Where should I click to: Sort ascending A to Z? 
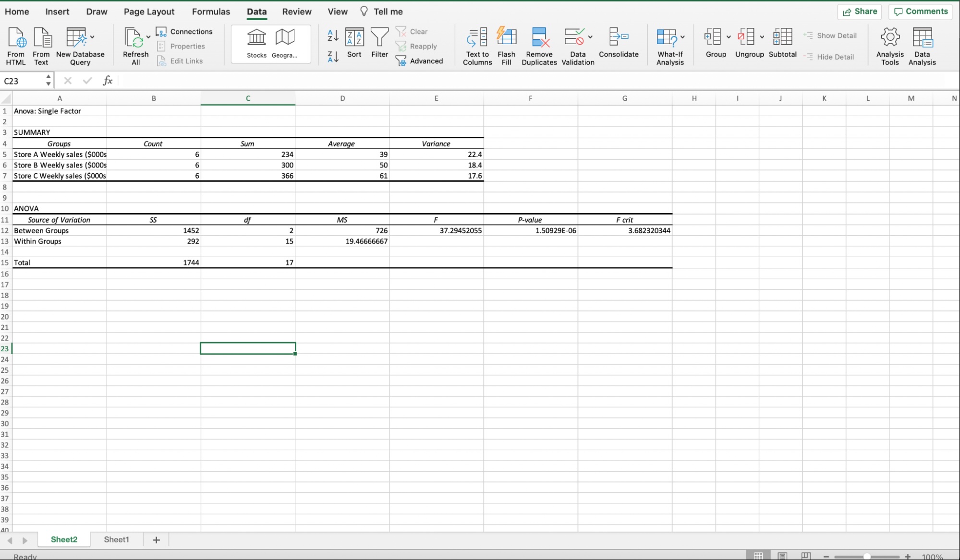(333, 35)
